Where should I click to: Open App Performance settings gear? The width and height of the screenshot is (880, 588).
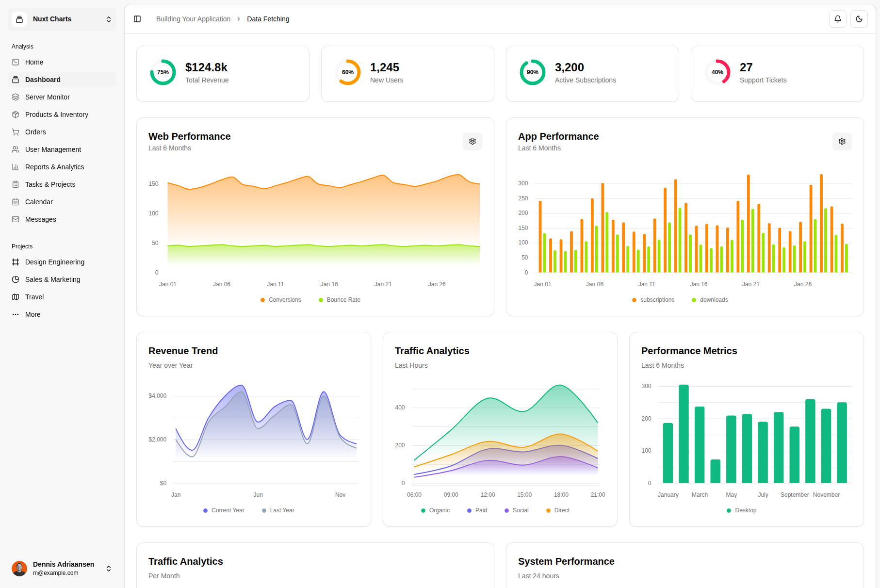tap(842, 141)
